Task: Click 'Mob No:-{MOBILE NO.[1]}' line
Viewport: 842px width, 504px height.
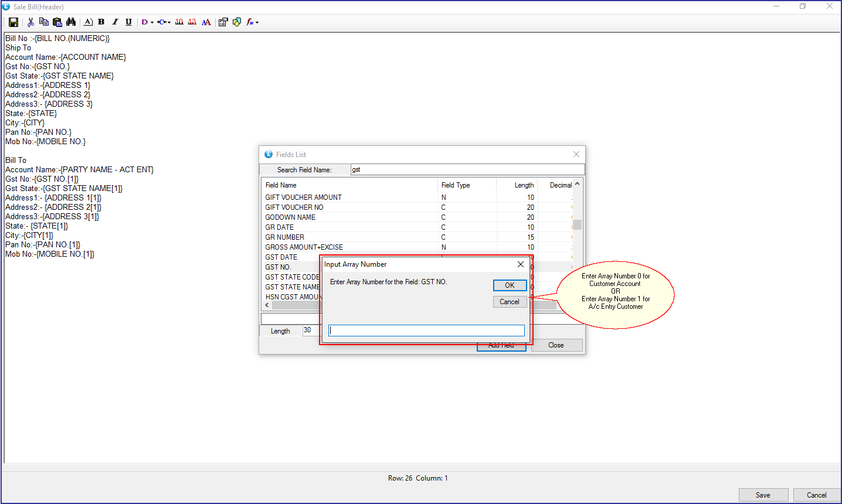Action: coord(50,254)
